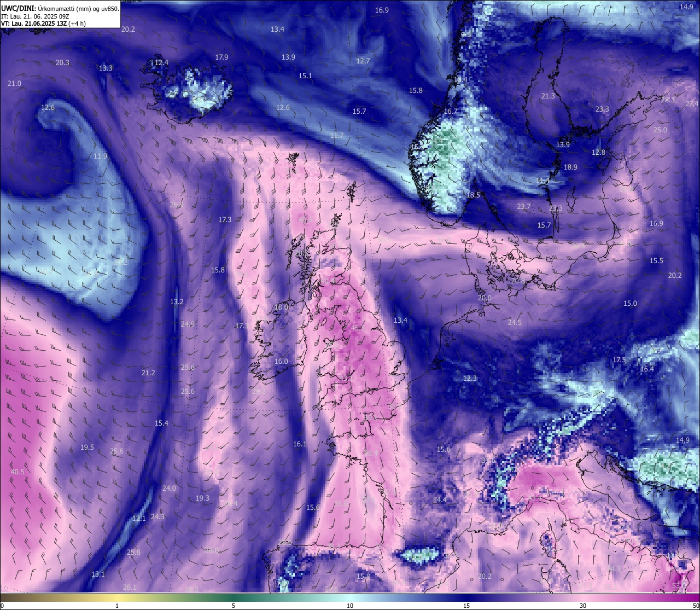Viewport: 700px width, 610px height.
Task: Click the 13.2 value on the map
Action: pos(177,301)
